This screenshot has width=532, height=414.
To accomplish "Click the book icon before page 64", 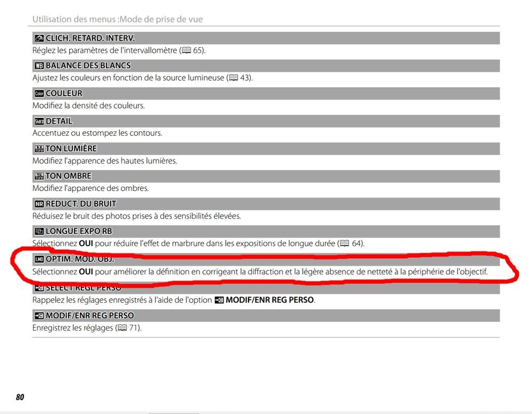I will pyautogui.click(x=345, y=243).
